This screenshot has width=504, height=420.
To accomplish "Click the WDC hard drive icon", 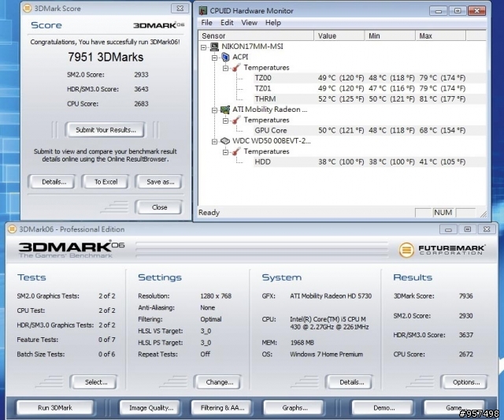I will (225, 141).
